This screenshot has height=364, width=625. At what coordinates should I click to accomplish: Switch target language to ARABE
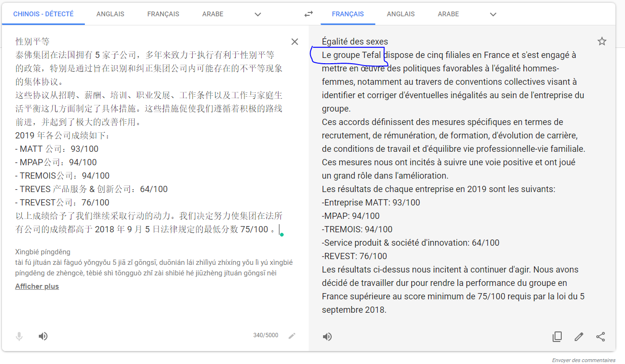tap(448, 14)
